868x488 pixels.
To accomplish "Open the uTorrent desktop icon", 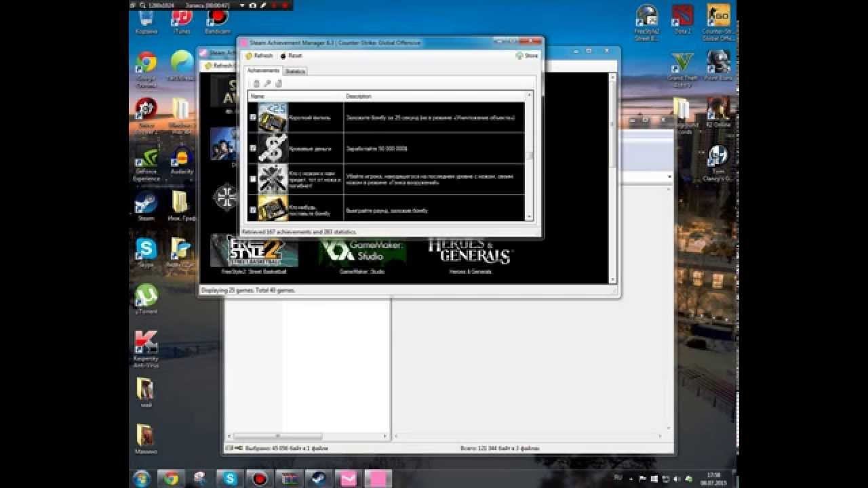I will pyautogui.click(x=146, y=299).
